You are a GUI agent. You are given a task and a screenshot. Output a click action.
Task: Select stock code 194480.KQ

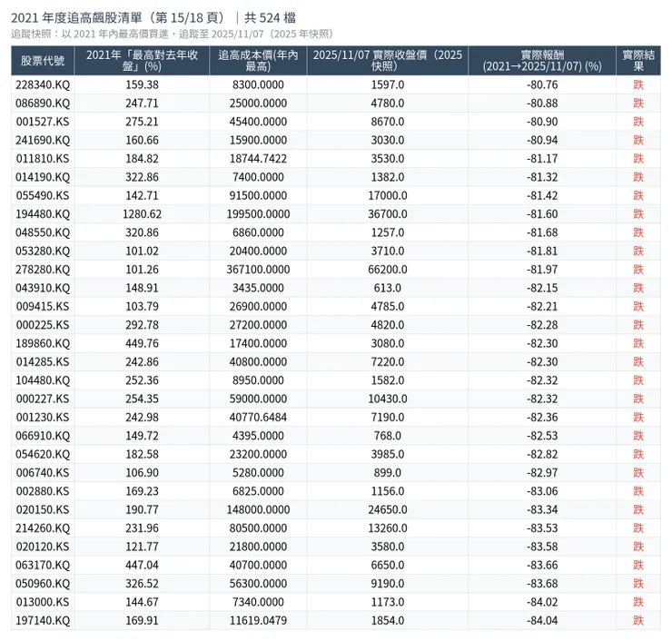click(43, 213)
